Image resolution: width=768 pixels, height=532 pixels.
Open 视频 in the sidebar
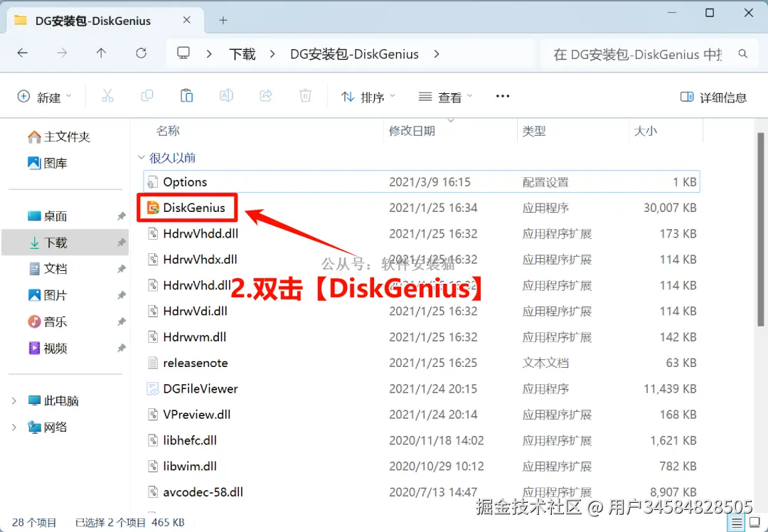pos(47,349)
